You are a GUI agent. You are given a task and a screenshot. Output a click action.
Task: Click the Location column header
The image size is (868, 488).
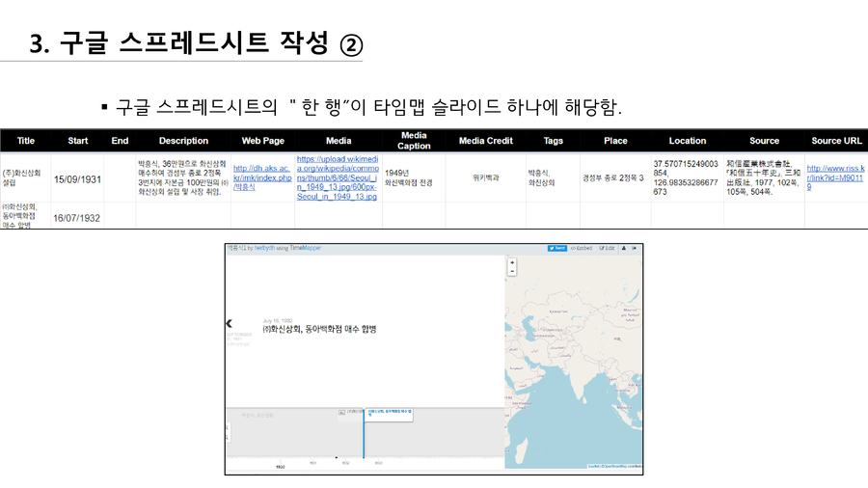coord(687,141)
